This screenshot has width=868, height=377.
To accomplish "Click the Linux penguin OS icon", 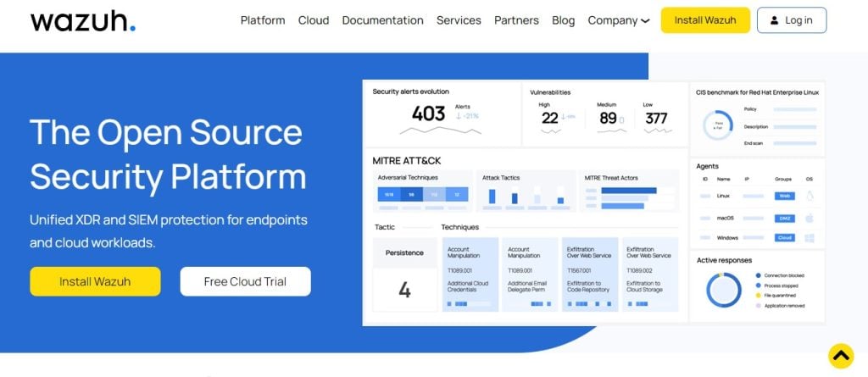I will click(809, 196).
